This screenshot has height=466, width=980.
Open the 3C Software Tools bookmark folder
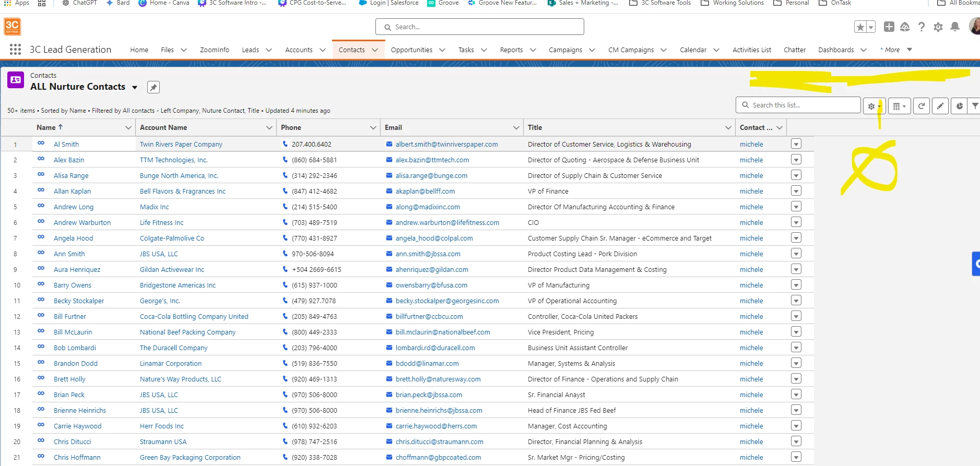tap(660, 3)
